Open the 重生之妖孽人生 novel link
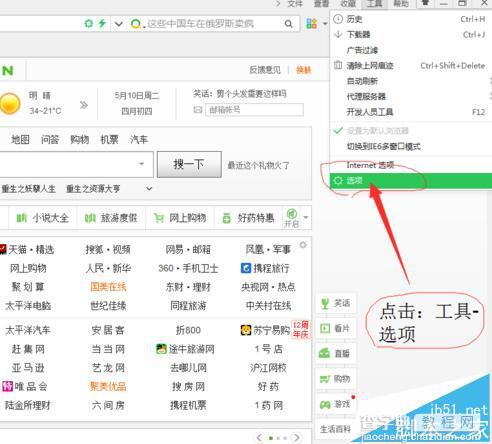Viewport: 492px width, 444px height. coord(29,189)
